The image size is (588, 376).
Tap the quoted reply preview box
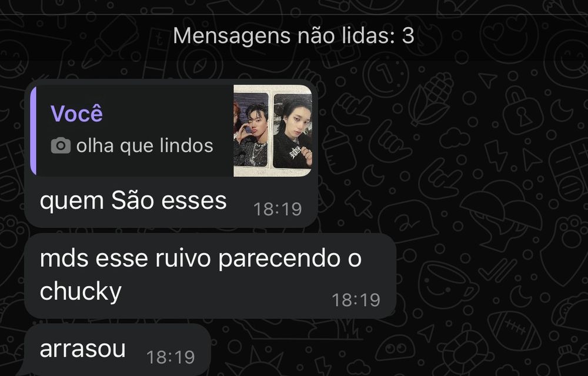click(171, 130)
